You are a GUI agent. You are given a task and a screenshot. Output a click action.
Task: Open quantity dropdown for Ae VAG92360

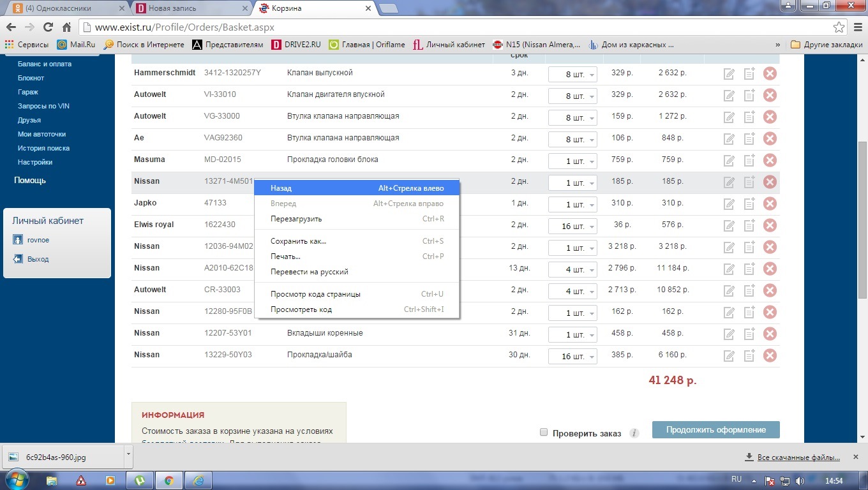coord(572,140)
